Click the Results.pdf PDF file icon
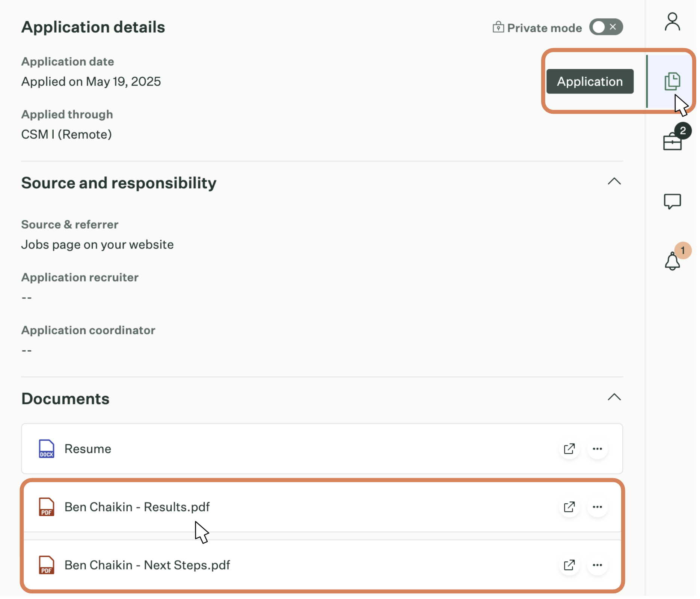The image size is (700, 599). point(47,507)
